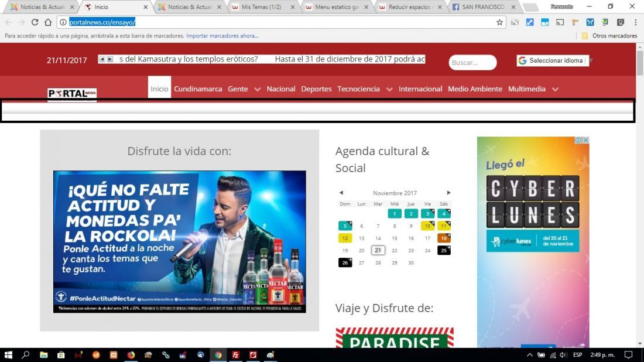The image size is (644, 362).
Task: Open the Cundinamarca section
Action: 198,89
